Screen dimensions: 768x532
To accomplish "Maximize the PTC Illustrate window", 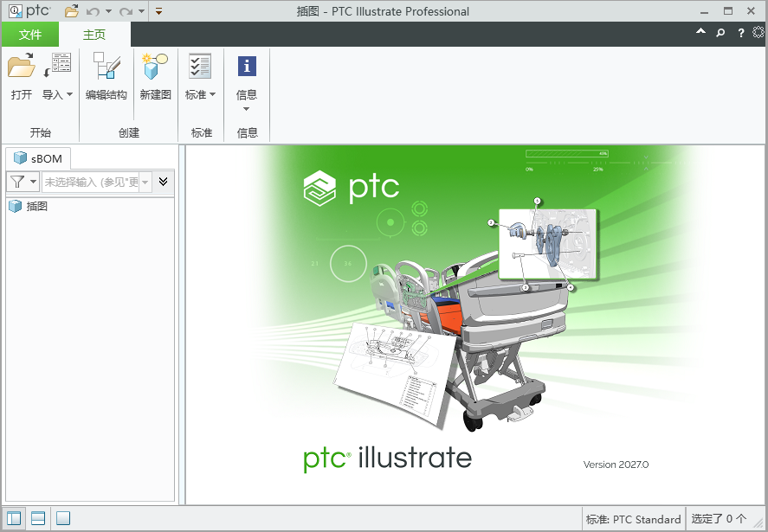I will click(728, 11).
